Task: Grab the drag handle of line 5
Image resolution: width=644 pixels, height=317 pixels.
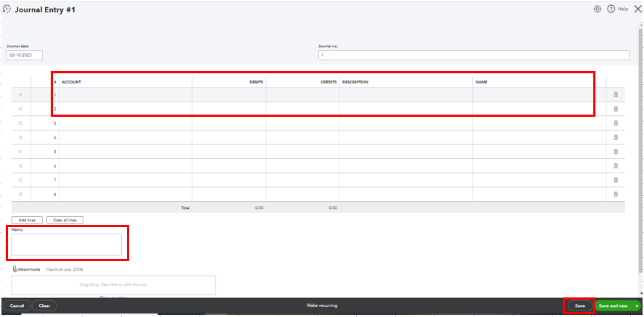Action: [20, 152]
